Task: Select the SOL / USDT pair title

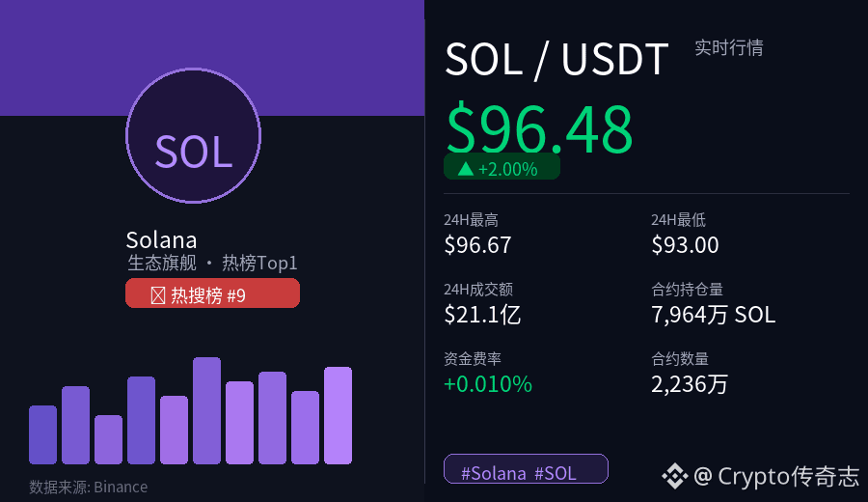Action: pyautogui.click(x=556, y=59)
